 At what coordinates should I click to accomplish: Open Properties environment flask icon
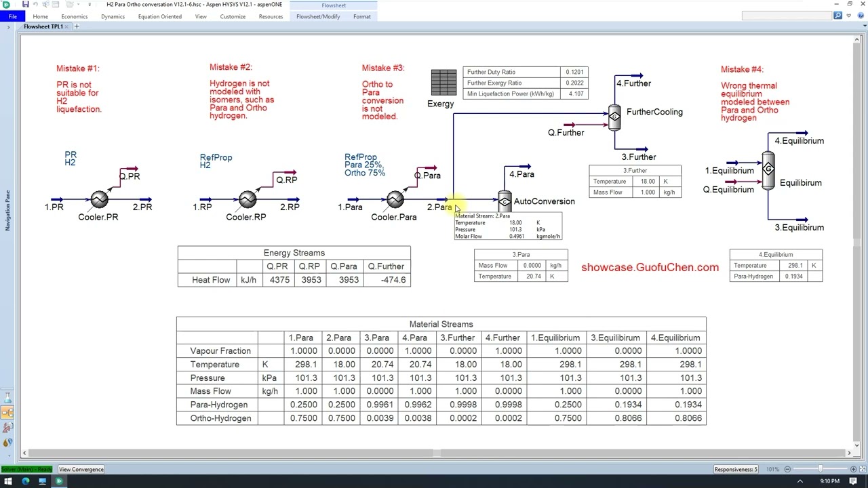point(7,398)
